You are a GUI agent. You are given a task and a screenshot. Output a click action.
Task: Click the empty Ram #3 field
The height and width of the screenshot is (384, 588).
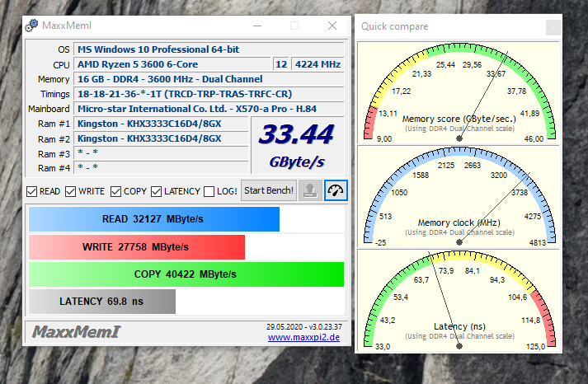tap(161, 153)
